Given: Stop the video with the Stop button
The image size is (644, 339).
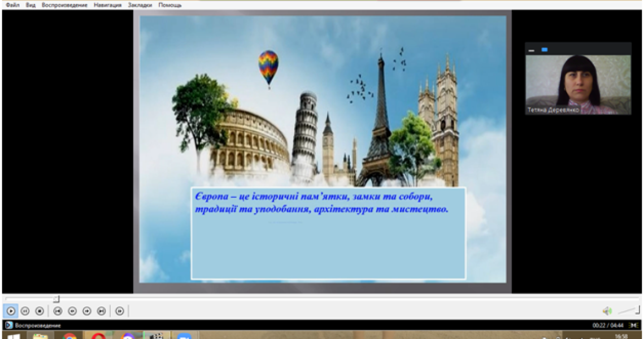Looking at the screenshot, I should click(x=40, y=311).
